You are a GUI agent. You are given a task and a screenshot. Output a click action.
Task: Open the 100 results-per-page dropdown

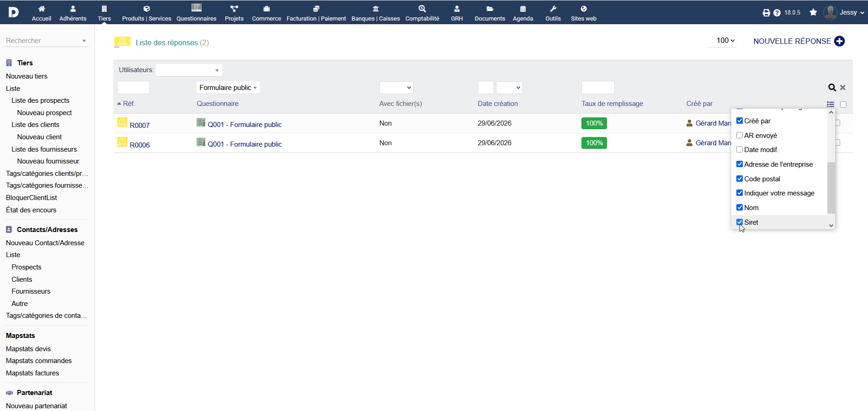coord(725,40)
